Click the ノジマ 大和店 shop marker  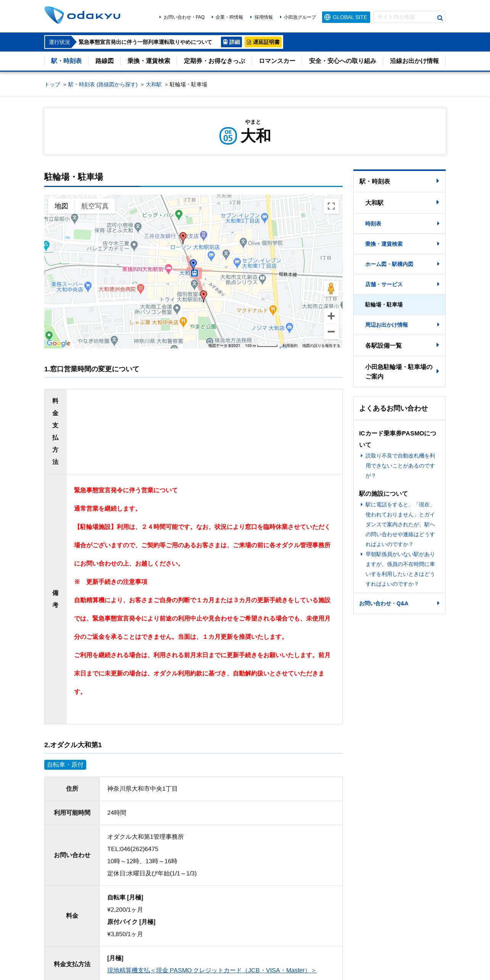coord(289,327)
